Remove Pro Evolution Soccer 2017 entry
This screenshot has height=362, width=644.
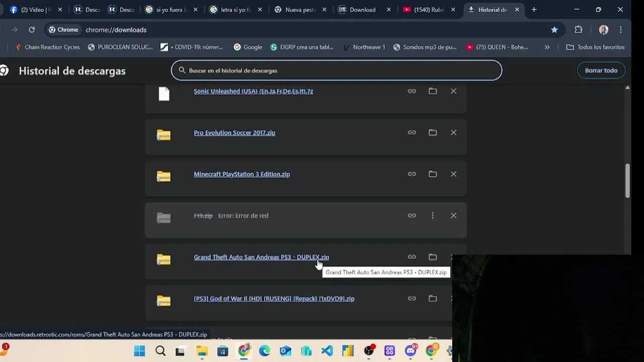coord(453,133)
